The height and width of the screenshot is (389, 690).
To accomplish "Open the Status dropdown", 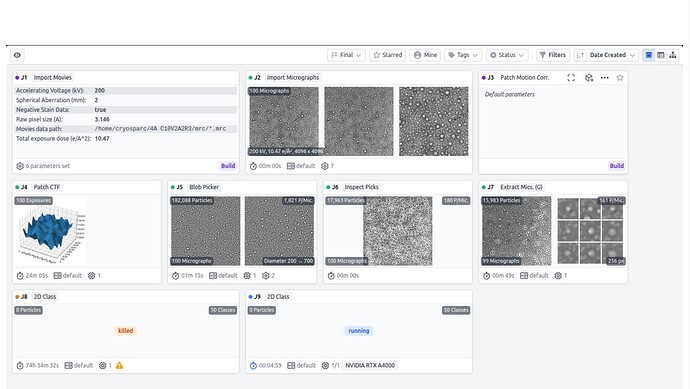I will point(507,55).
